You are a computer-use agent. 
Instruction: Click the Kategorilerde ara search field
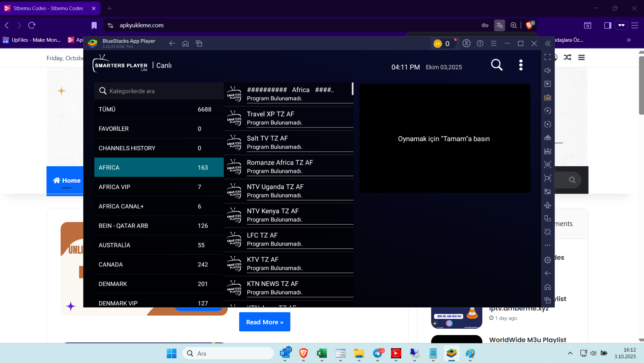159,91
